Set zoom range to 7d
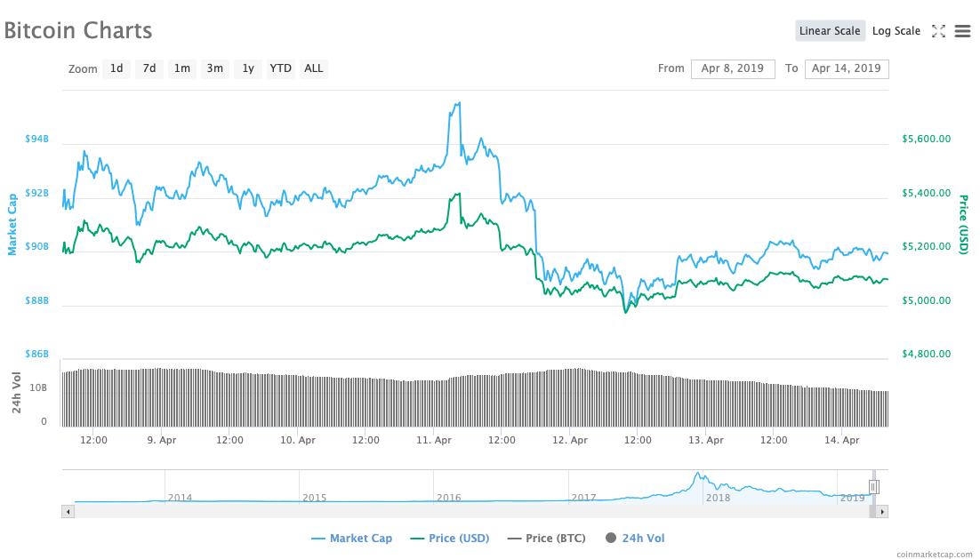980x559 pixels. coord(149,68)
